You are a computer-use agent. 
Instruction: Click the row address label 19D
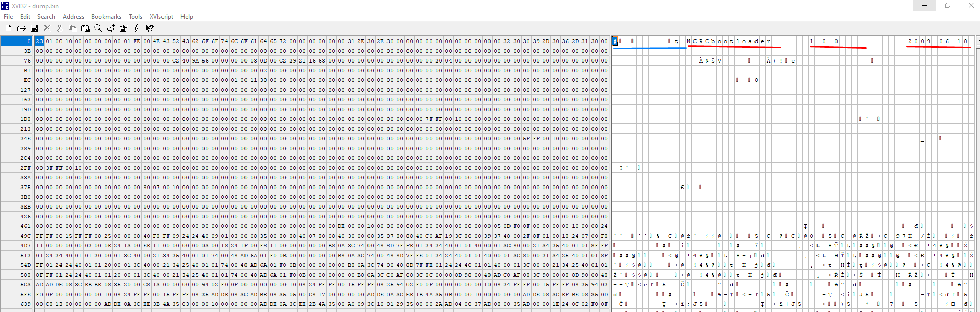[17, 109]
